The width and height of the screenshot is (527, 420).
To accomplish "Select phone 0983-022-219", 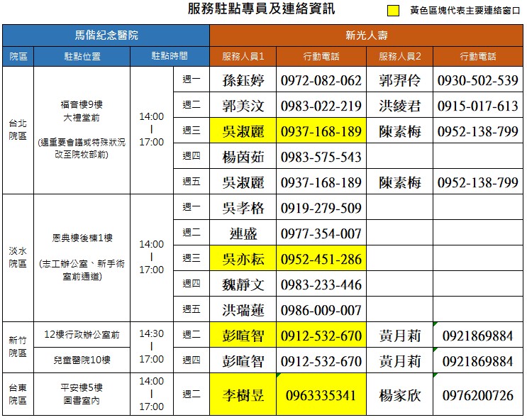I will coord(321,106).
